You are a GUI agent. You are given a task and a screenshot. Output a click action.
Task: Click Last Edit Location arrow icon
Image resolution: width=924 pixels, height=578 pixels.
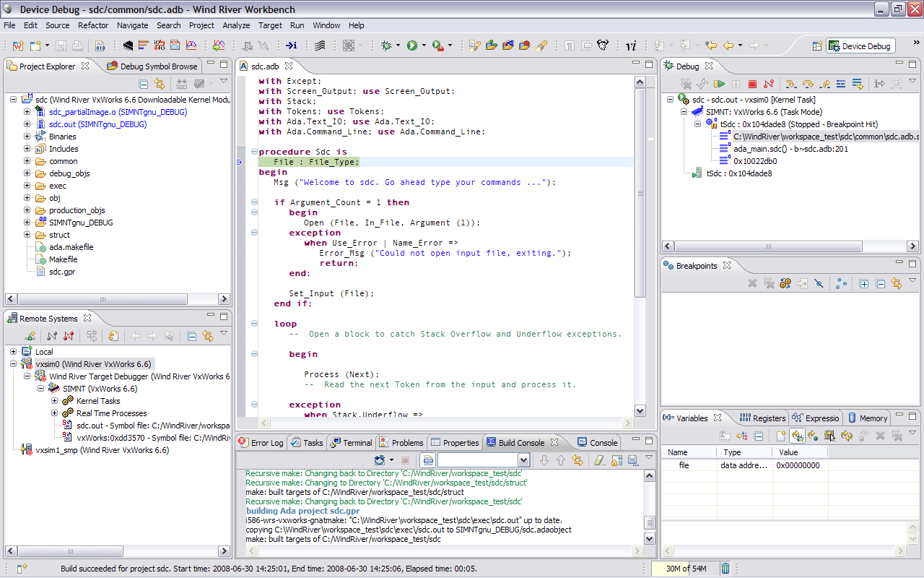coord(711,46)
